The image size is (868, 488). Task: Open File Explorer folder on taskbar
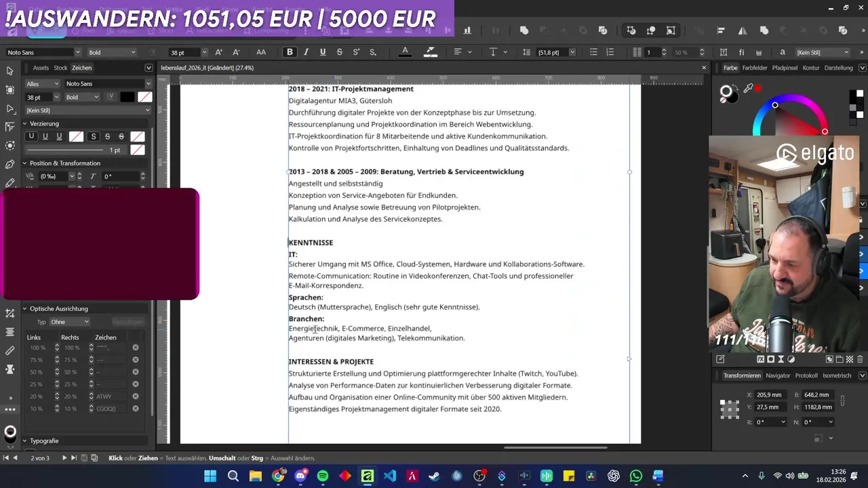click(256, 476)
